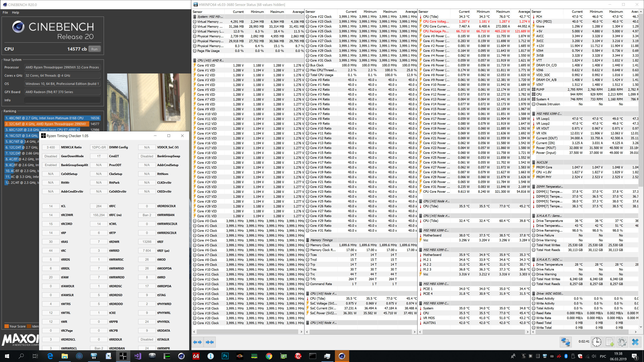Click the first sensor panel's scroll-right arrow
644x362 pixels.
(301, 332)
